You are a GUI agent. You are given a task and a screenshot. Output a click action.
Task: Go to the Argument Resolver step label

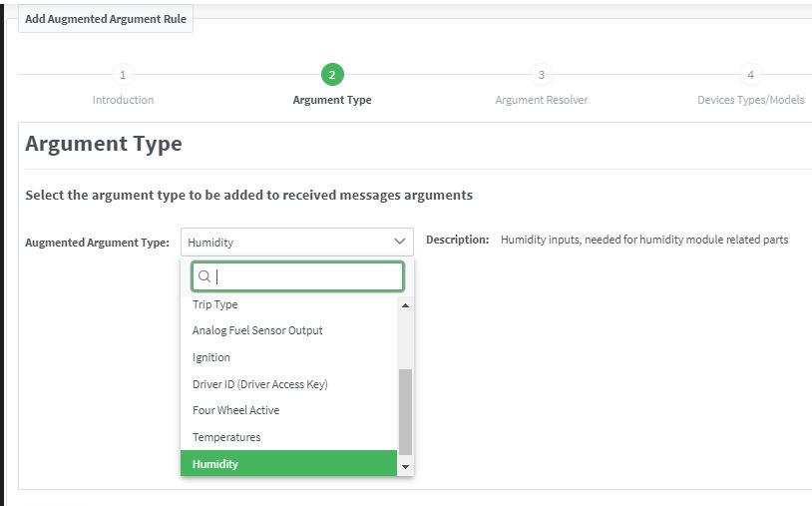(541, 100)
